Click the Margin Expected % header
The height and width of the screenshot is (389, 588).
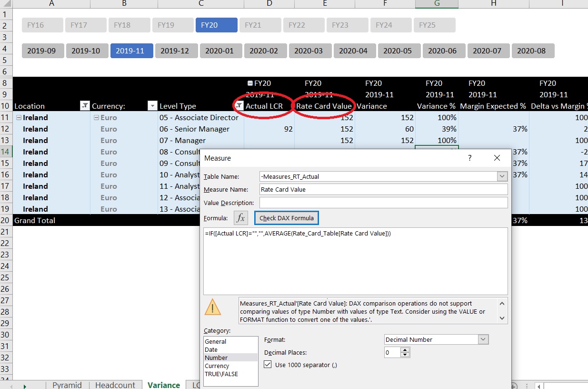pos(492,106)
